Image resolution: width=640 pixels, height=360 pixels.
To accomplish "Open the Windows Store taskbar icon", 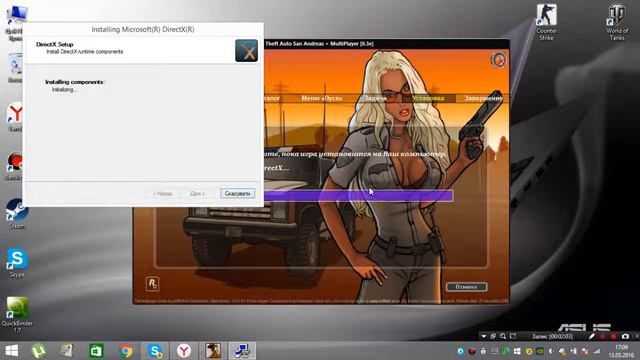I will coord(96,351).
